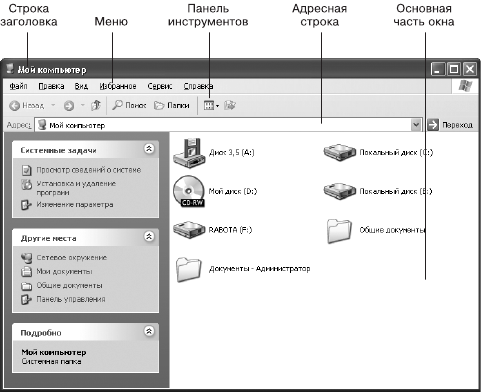The height and width of the screenshot is (392, 481).
Task: Open the Сервис menu
Action: (x=160, y=86)
